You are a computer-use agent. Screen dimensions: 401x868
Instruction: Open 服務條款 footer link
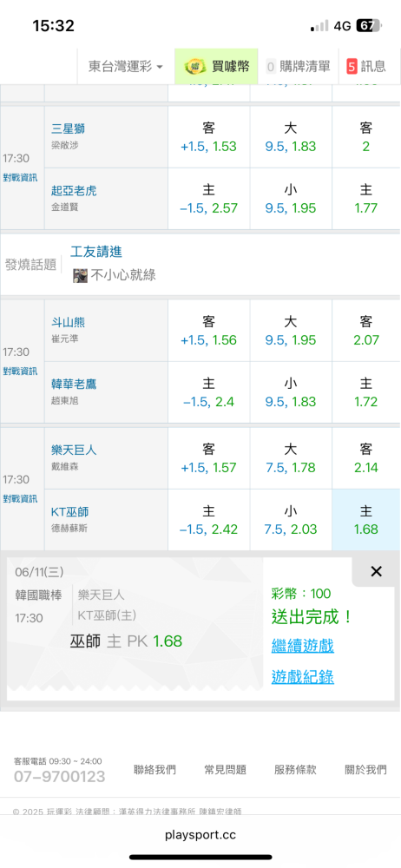(295, 769)
